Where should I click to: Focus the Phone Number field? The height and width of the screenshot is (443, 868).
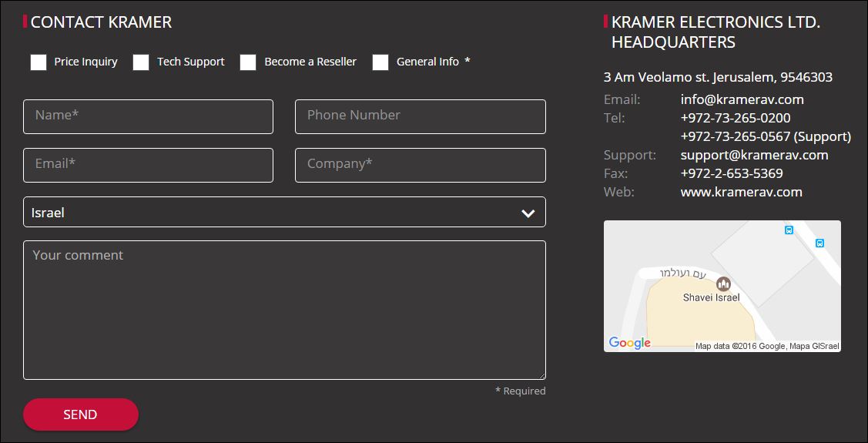(x=420, y=116)
